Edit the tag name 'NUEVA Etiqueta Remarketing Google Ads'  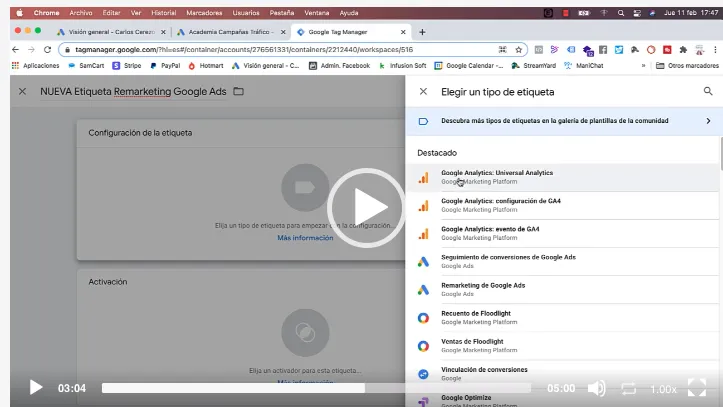pyautogui.click(x=133, y=91)
